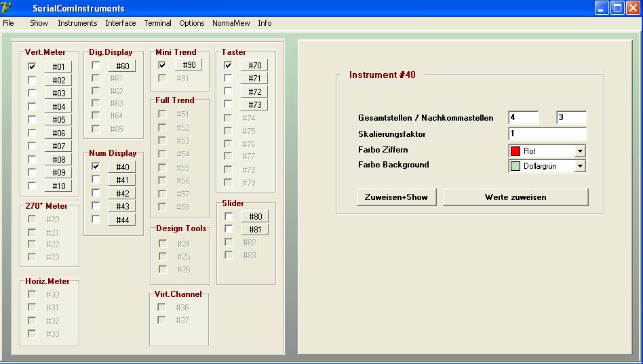
Task: Click the red color swatch for Farbe Ziffern
Action: click(x=515, y=151)
